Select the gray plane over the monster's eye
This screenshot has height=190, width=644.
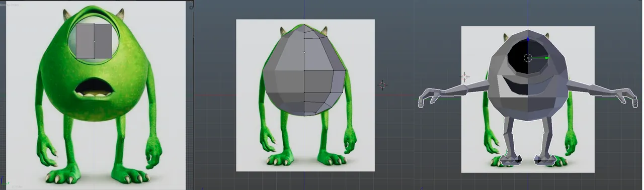[94, 41]
